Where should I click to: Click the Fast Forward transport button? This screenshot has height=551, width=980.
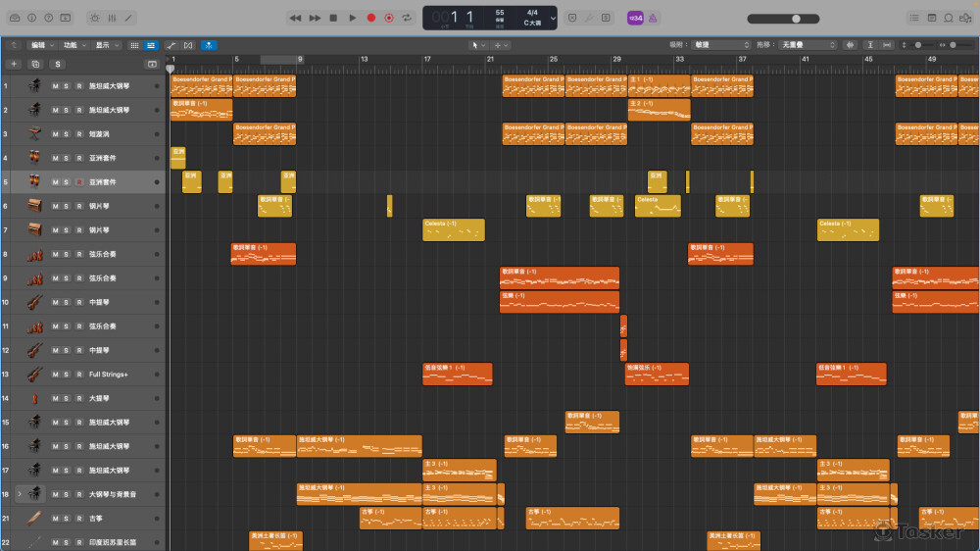coord(315,18)
